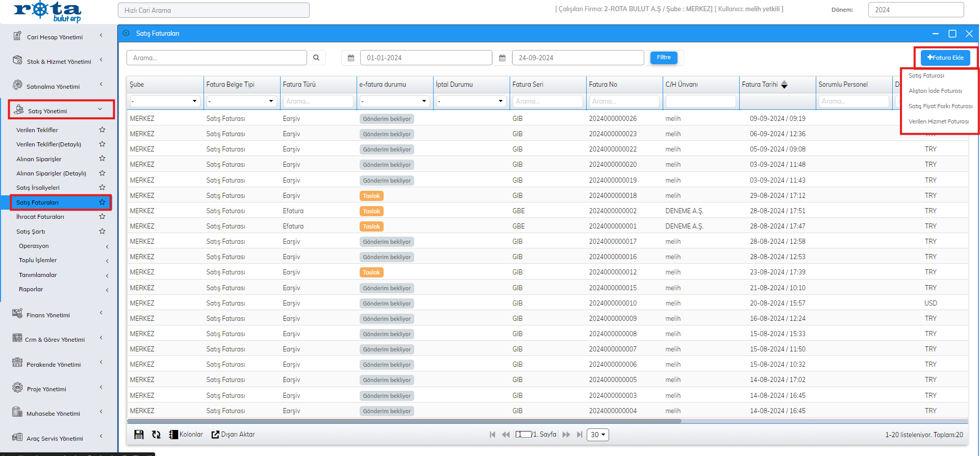The image size is (980, 456).
Task: Toggle favorite star for İhracat Faturaları
Action: 102,217
